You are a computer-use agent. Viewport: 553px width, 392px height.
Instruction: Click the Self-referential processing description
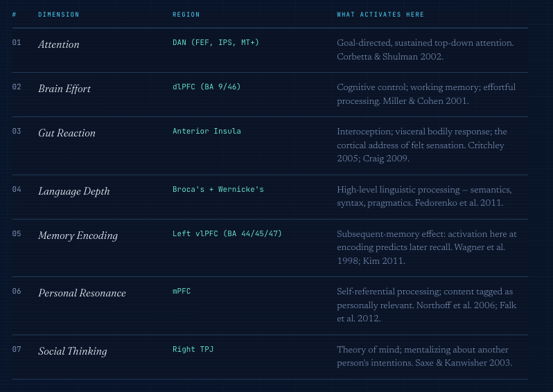pos(426,305)
